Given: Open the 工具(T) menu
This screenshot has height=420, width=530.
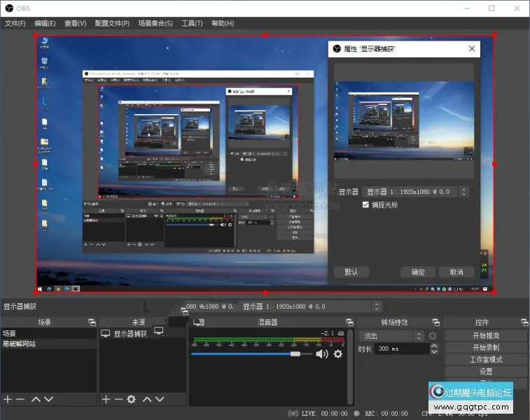Looking at the screenshot, I should tap(192, 23).
